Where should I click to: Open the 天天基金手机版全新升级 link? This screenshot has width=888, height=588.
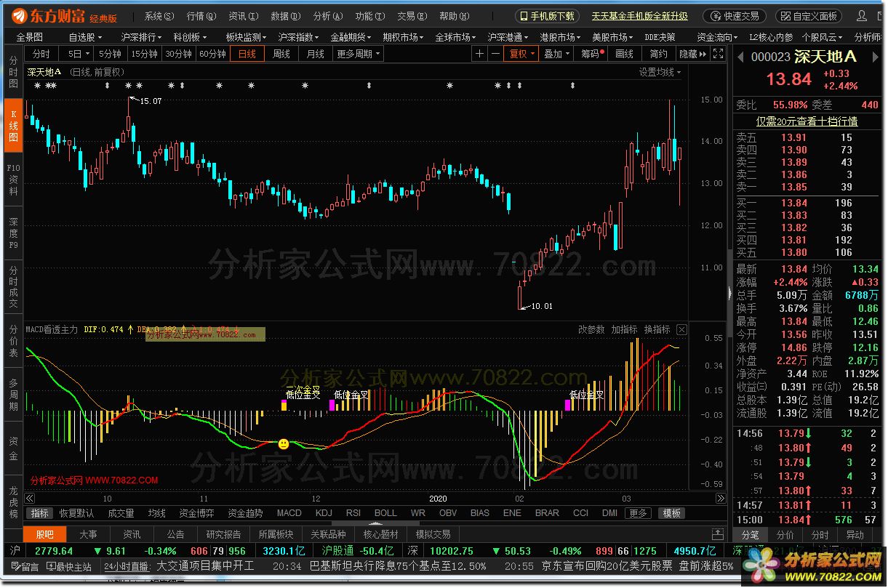pos(639,16)
